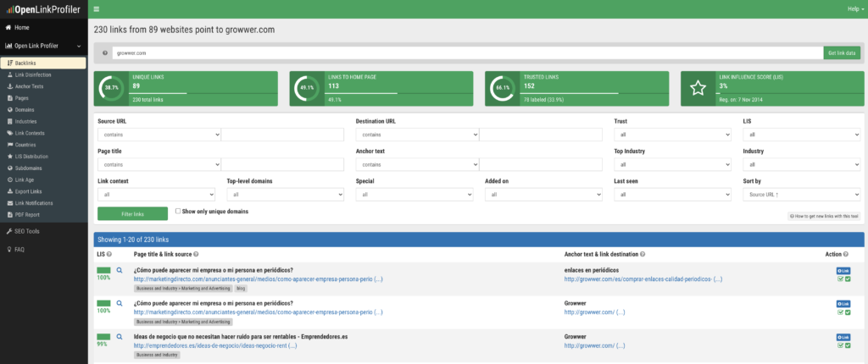
Task: Click the wrench icon for SEO Tools
Action: (8, 231)
